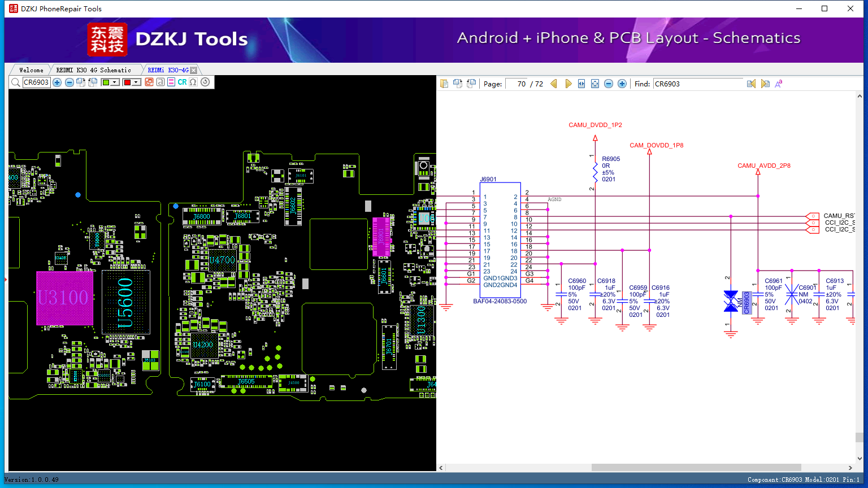Go to previous schematic page
This screenshot has height=488, width=868.
pos(554,84)
